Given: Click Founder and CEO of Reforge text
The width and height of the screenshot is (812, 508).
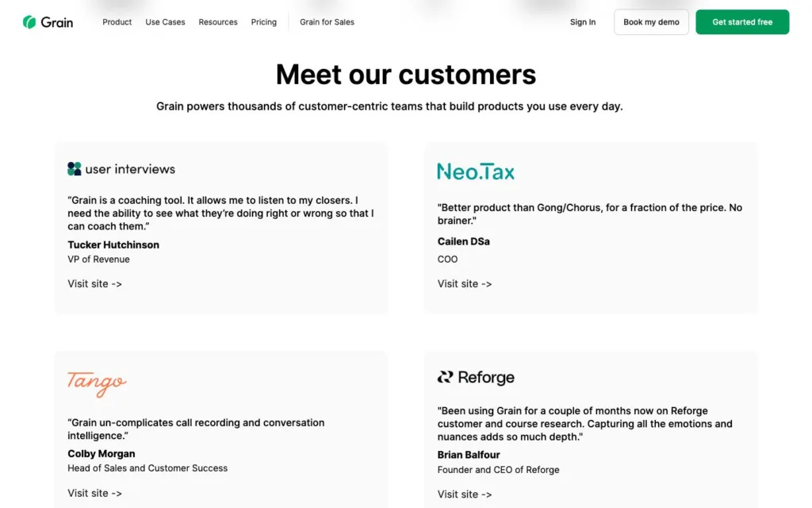Looking at the screenshot, I should pos(498,470).
